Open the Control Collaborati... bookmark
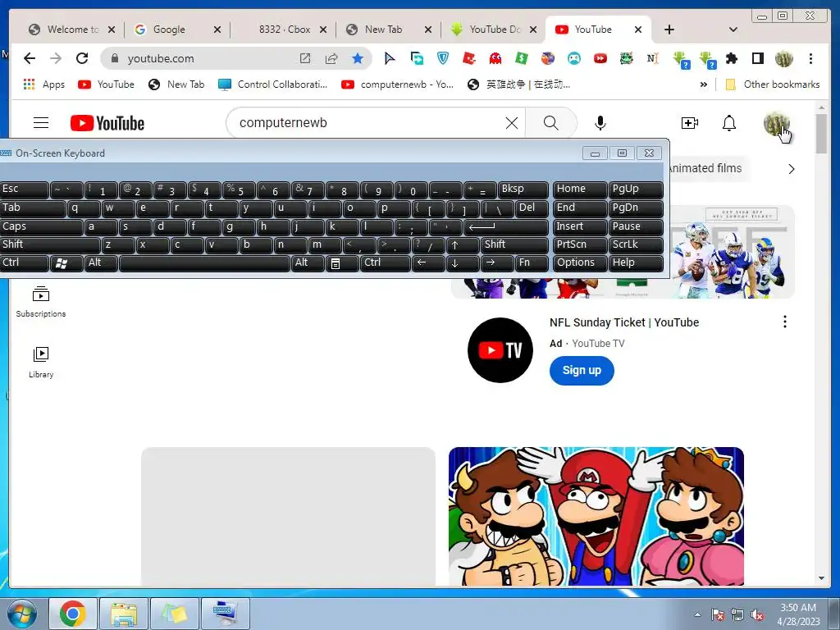840x630 pixels. [272, 84]
